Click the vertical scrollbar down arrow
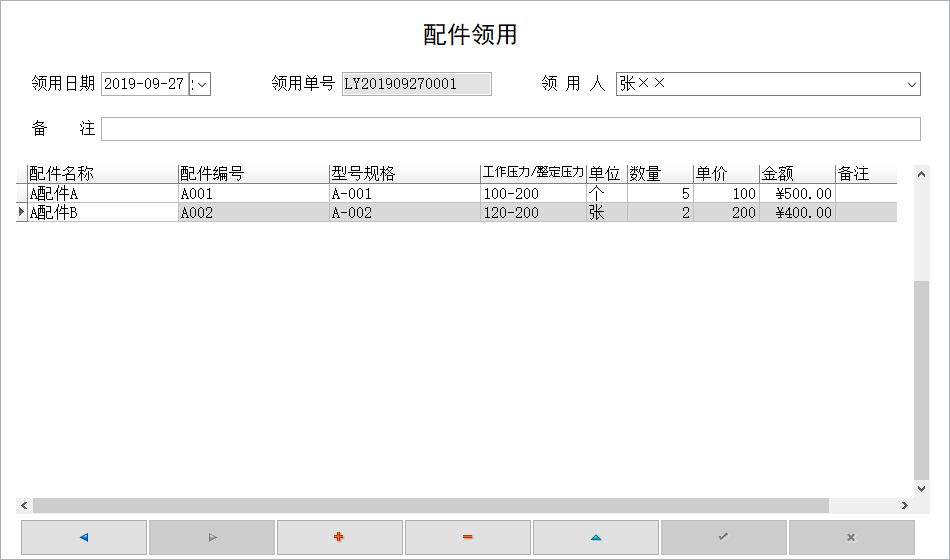This screenshot has height=560, width=950. (921, 488)
